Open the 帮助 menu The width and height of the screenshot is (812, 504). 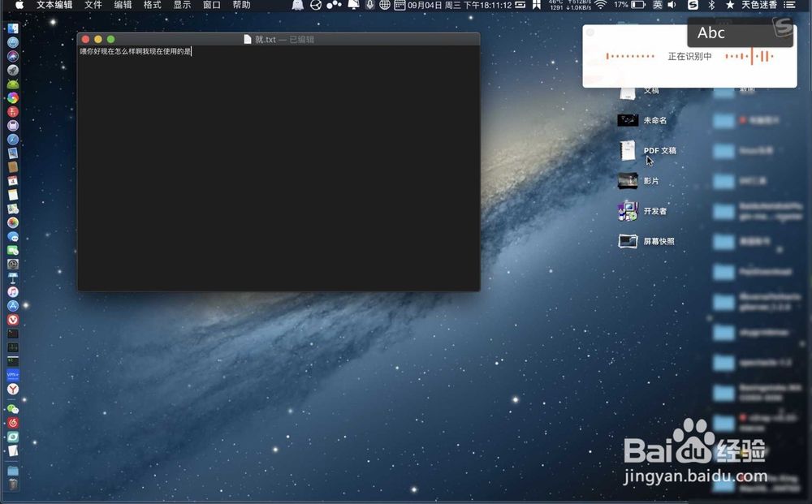[x=241, y=5]
